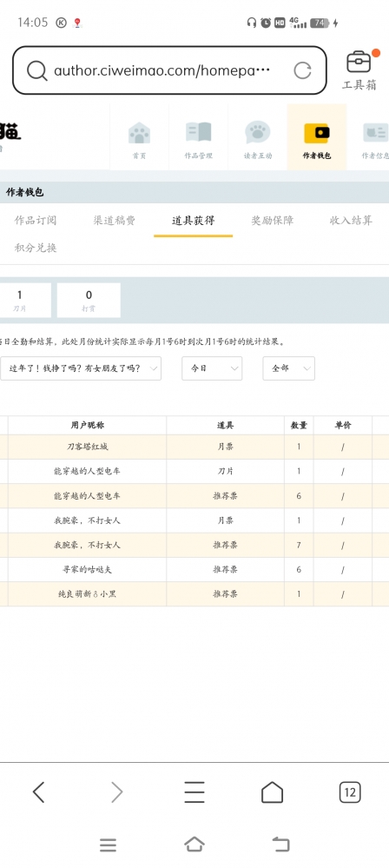Tap the 刀片 item cell in table
The height and width of the screenshot is (868, 389).
click(225, 471)
